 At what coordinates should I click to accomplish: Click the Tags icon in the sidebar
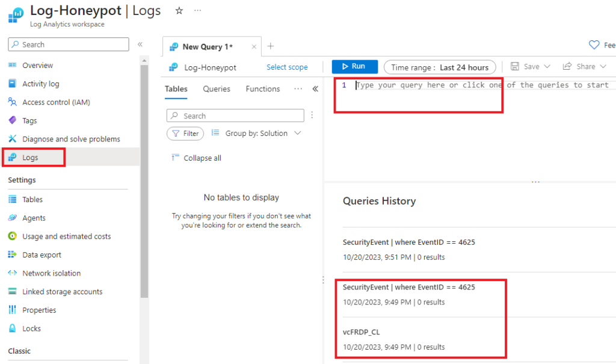coord(12,120)
